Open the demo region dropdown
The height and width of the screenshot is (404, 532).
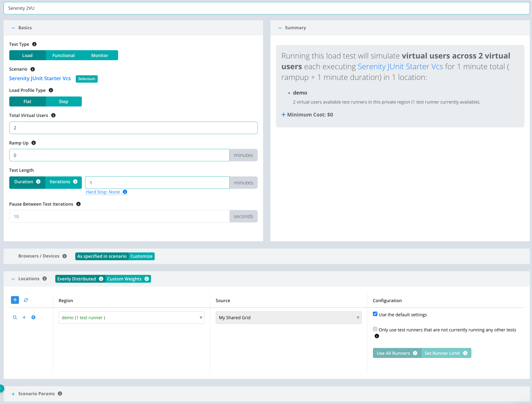(131, 317)
